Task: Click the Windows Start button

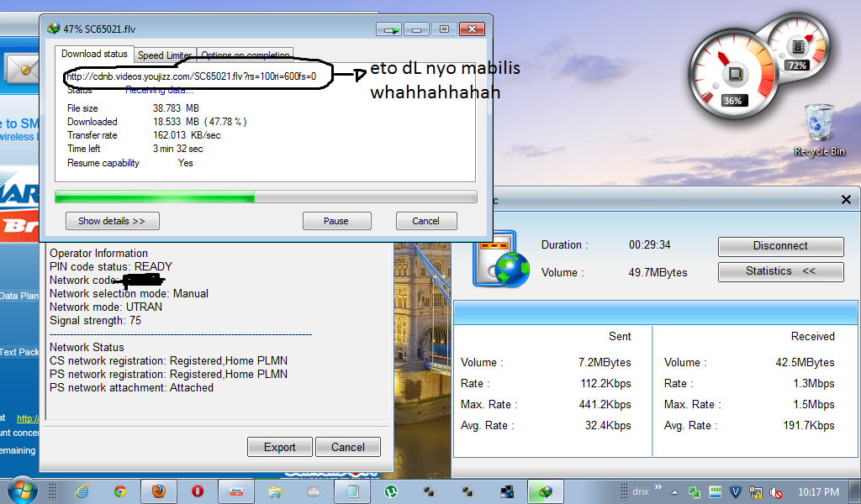Action: pyautogui.click(x=21, y=490)
